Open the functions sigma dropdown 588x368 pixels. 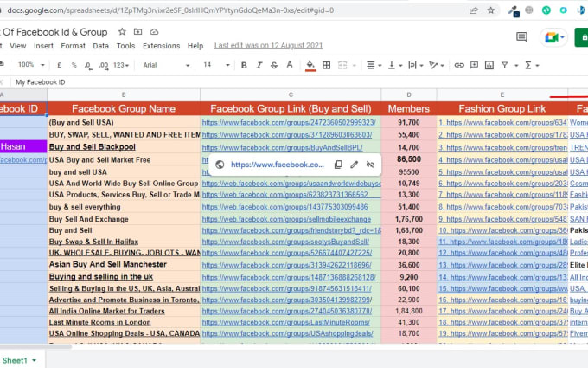532,65
